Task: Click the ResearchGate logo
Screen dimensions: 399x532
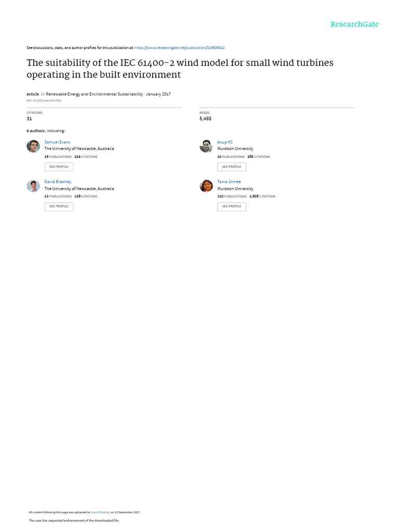Action: 354,24
